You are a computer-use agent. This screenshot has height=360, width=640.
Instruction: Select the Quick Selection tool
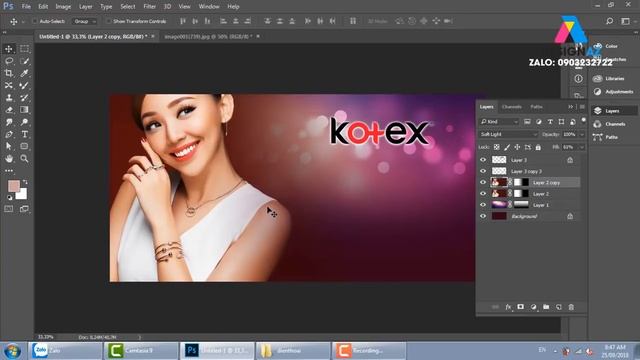24,61
